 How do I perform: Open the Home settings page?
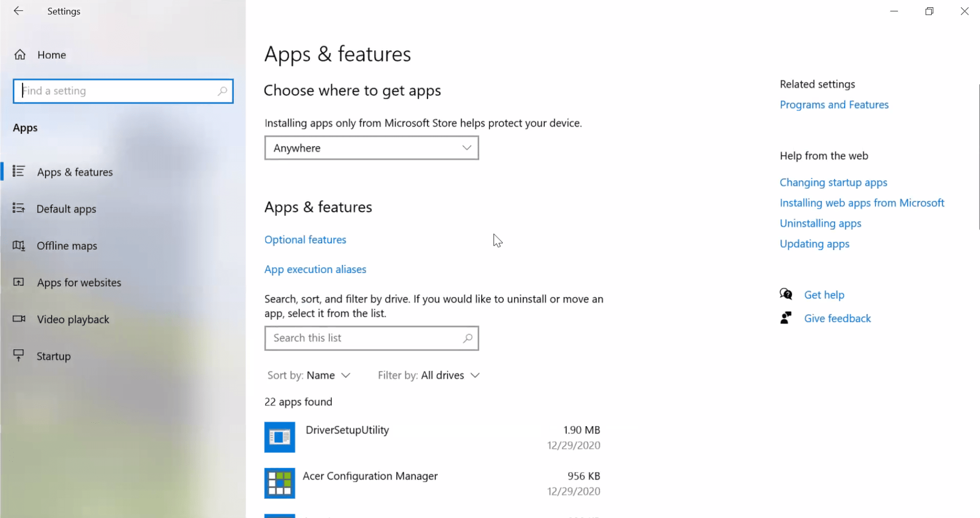51,55
